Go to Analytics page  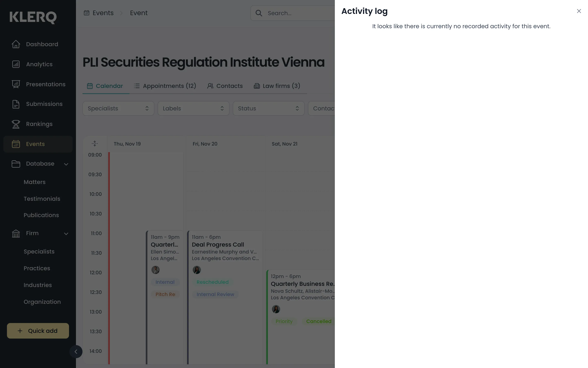pyautogui.click(x=38, y=64)
